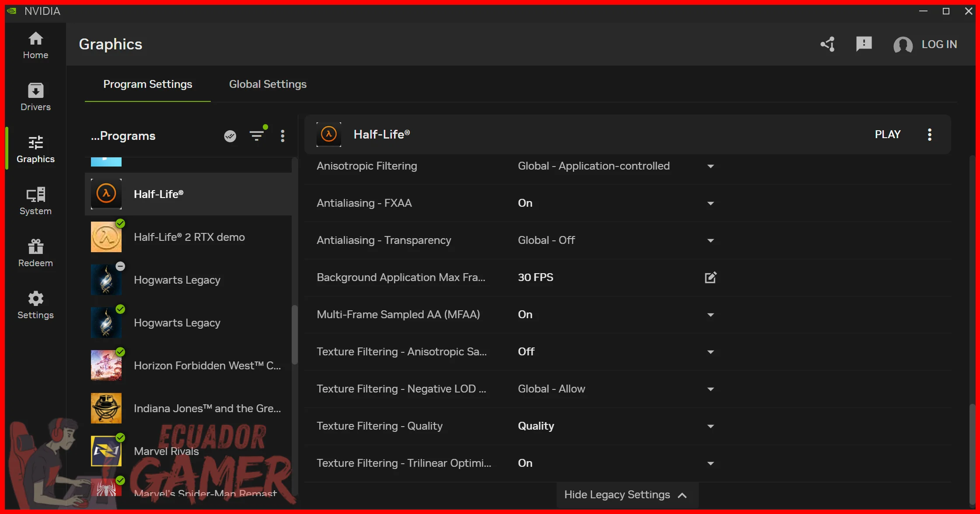Click the Indiana Jones game thumbnail
The height and width of the screenshot is (514, 980).
click(106, 408)
